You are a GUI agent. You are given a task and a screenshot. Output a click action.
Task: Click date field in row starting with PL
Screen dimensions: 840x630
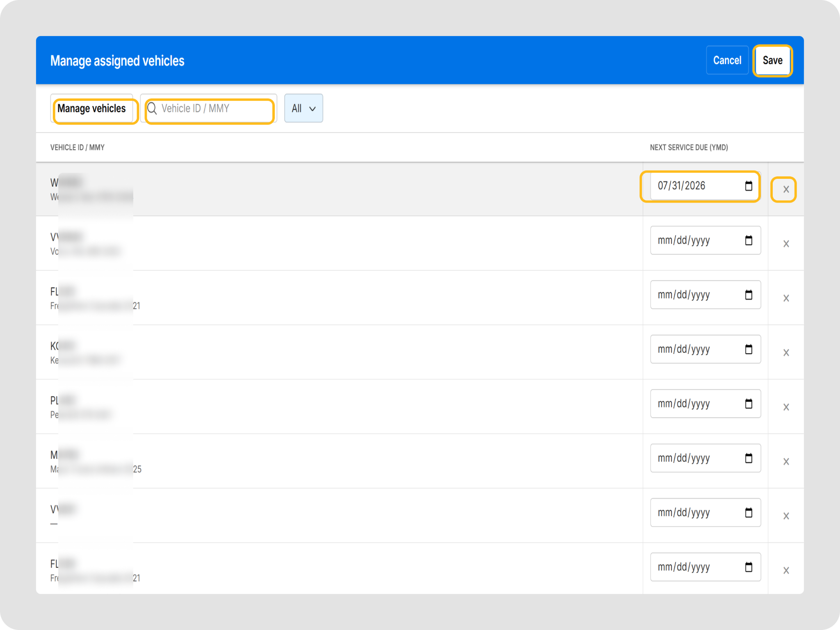pyautogui.click(x=705, y=404)
